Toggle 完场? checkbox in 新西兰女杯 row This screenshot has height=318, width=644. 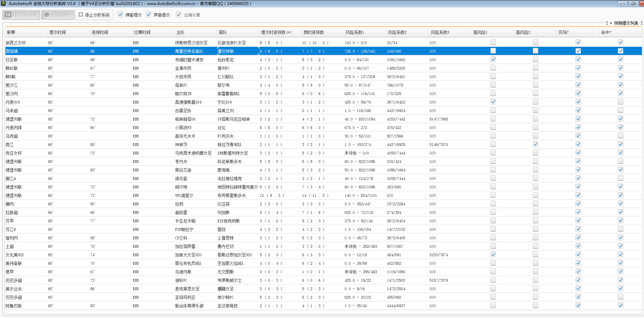tap(578, 42)
